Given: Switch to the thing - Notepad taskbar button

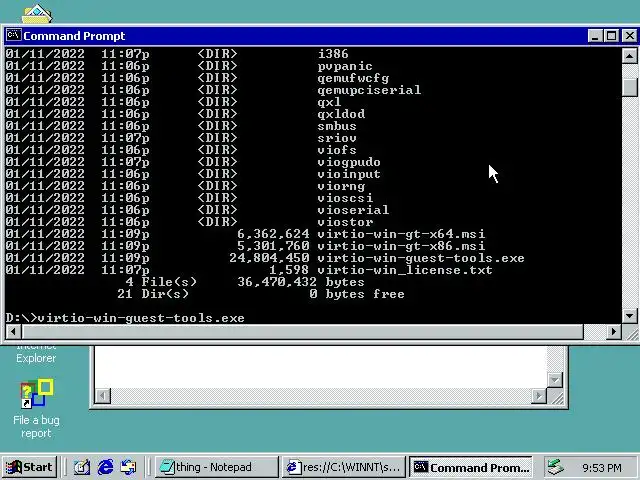Looking at the screenshot, I should (x=216, y=467).
